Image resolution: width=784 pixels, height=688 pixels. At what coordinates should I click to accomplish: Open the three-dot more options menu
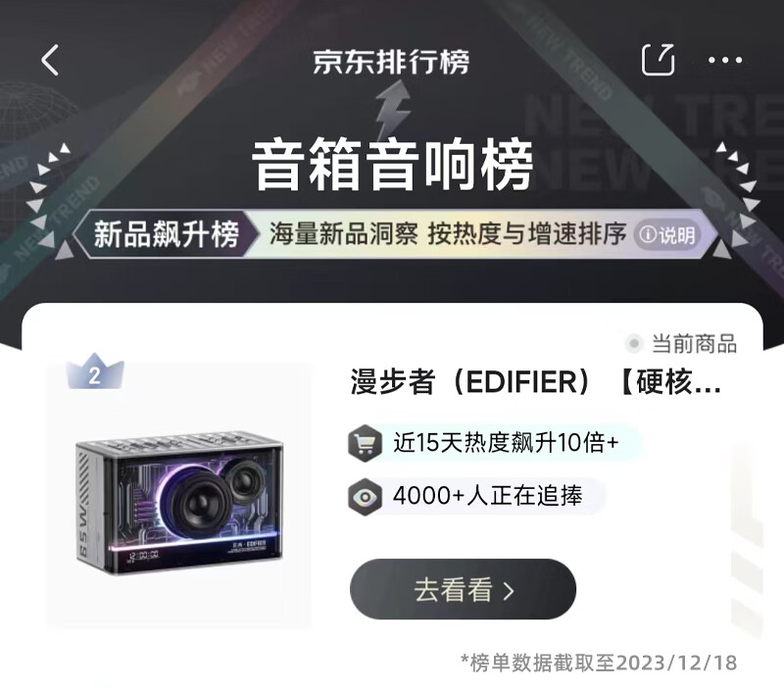[x=725, y=60]
